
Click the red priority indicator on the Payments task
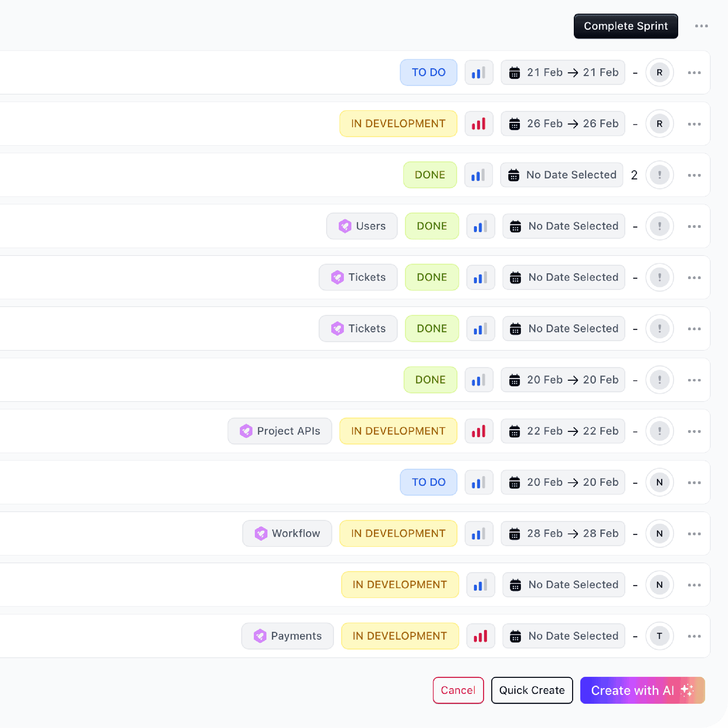pos(480,636)
